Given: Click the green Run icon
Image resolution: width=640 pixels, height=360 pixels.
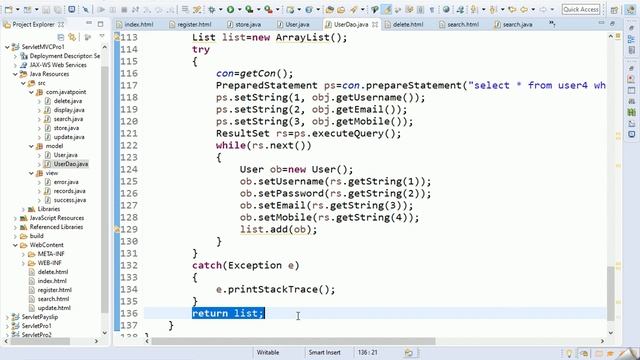Looking at the screenshot, I should click(231, 9).
